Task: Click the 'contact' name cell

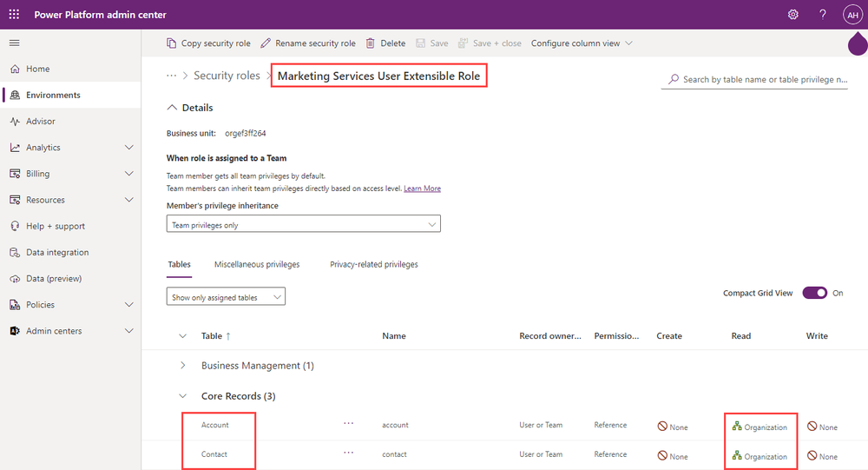Action: click(394, 453)
